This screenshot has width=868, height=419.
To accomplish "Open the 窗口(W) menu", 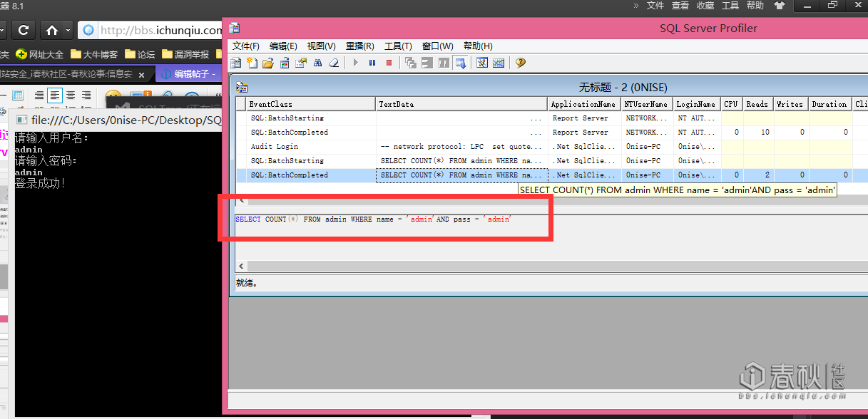I will coord(437,46).
